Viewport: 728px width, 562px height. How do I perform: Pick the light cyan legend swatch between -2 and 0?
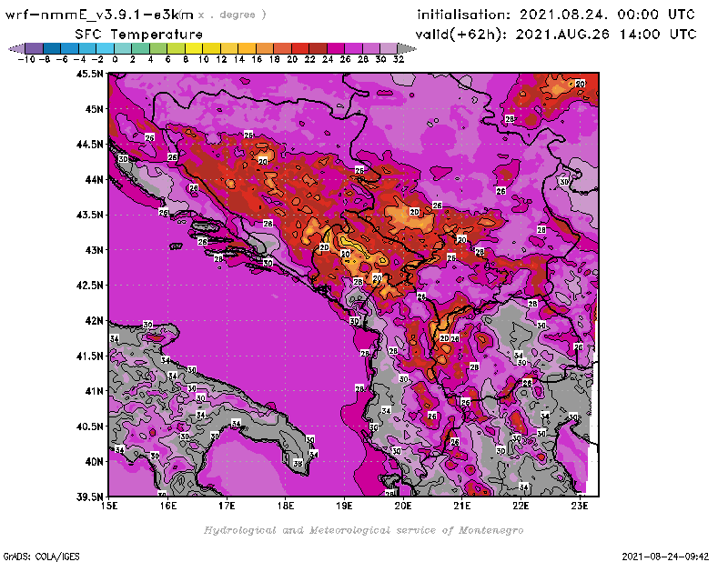(x=105, y=48)
